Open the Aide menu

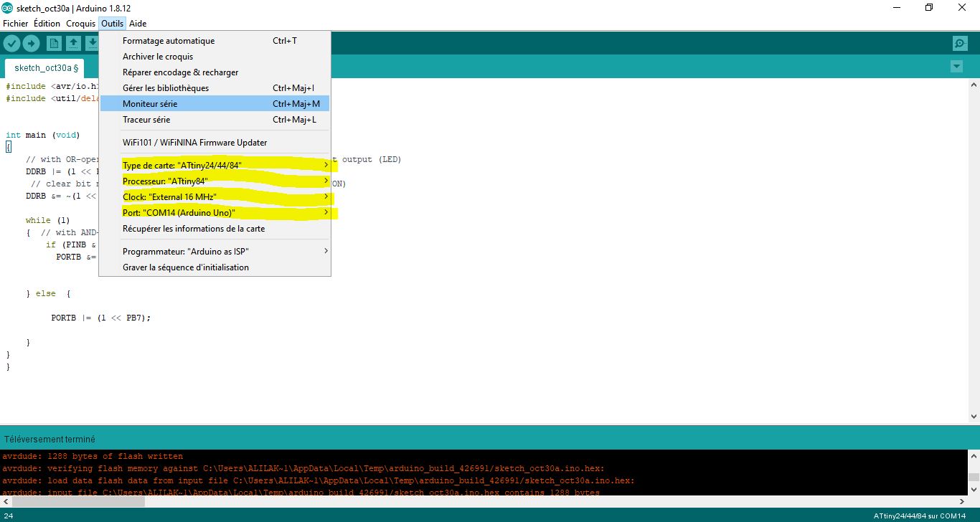(138, 24)
